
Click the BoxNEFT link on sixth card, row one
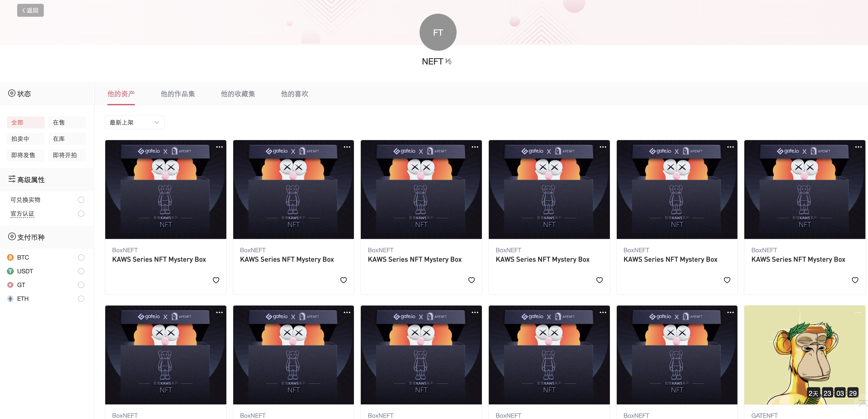click(x=764, y=250)
